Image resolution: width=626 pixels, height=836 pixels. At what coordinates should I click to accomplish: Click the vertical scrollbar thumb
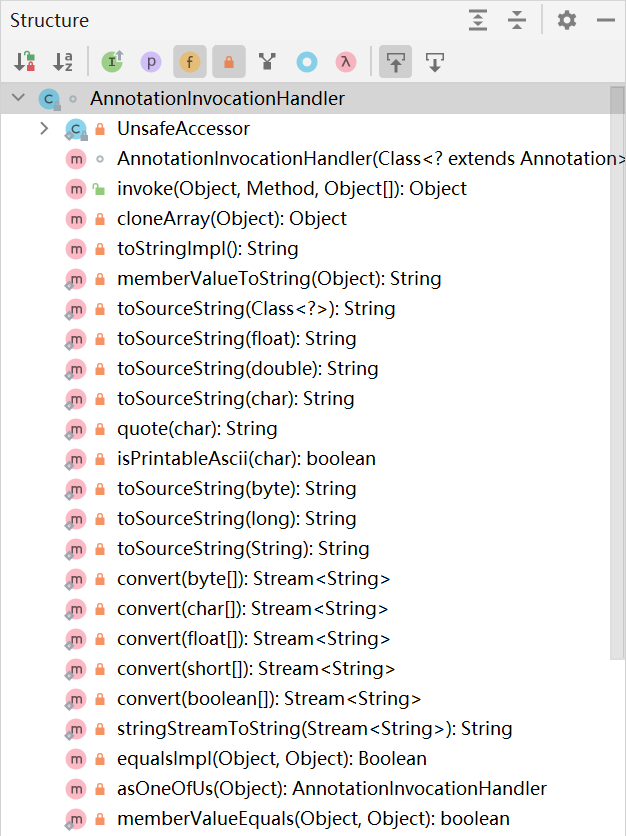point(617,372)
